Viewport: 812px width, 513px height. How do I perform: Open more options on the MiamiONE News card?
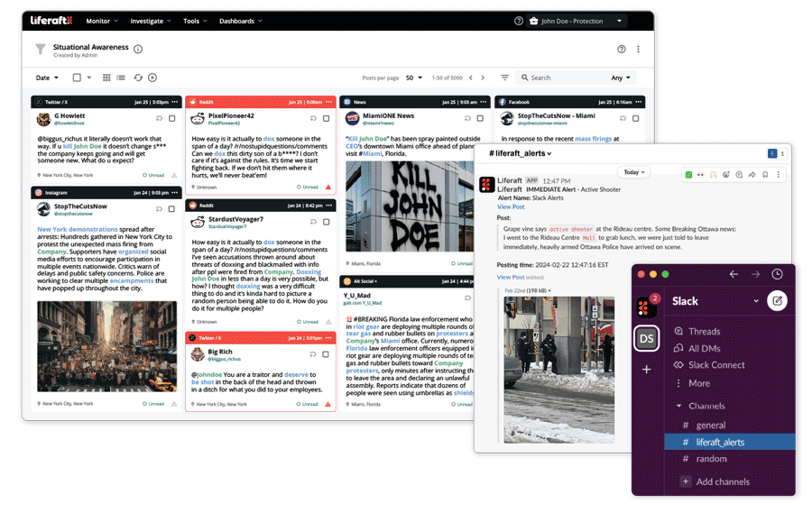point(484,102)
